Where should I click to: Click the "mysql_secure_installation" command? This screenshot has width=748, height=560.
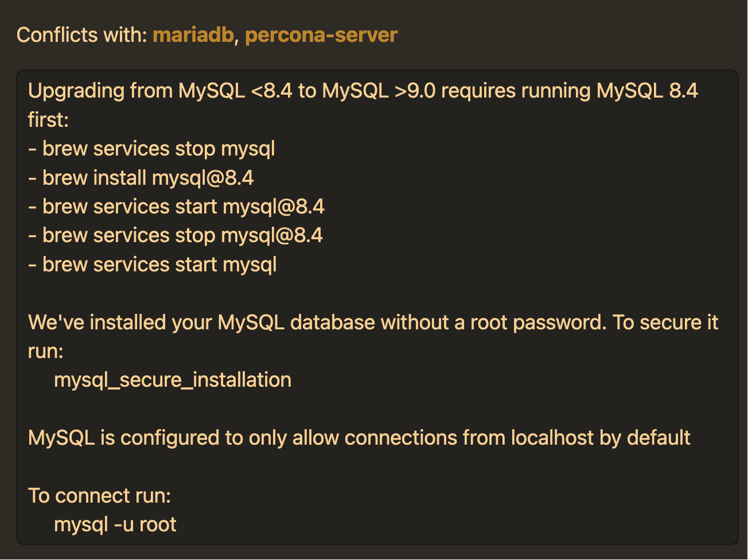click(172, 380)
